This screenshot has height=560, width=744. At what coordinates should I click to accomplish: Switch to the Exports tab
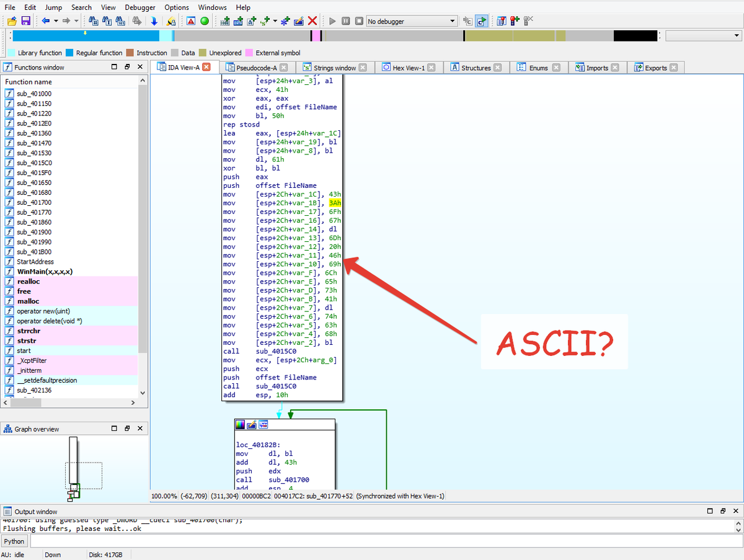click(655, 68)
